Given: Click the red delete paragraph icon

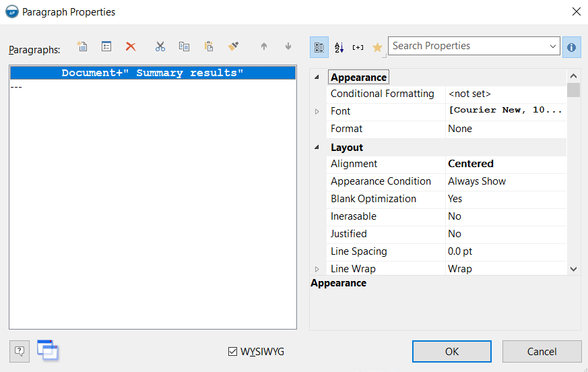Looking at the screenshot, I should (131, 46).
